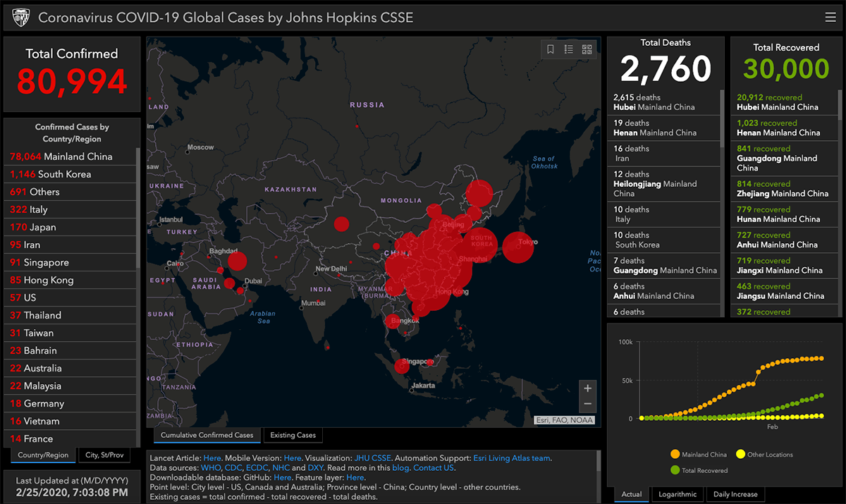
Task: Zoom out on the map
Action: [x=587, y=405]
